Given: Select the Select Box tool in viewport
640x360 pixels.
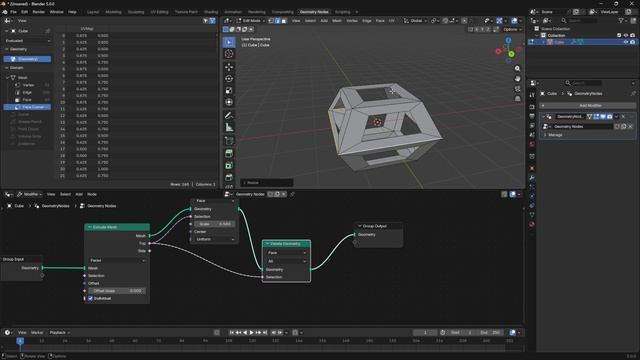Looking at the screenshot, I should point(229,42).
